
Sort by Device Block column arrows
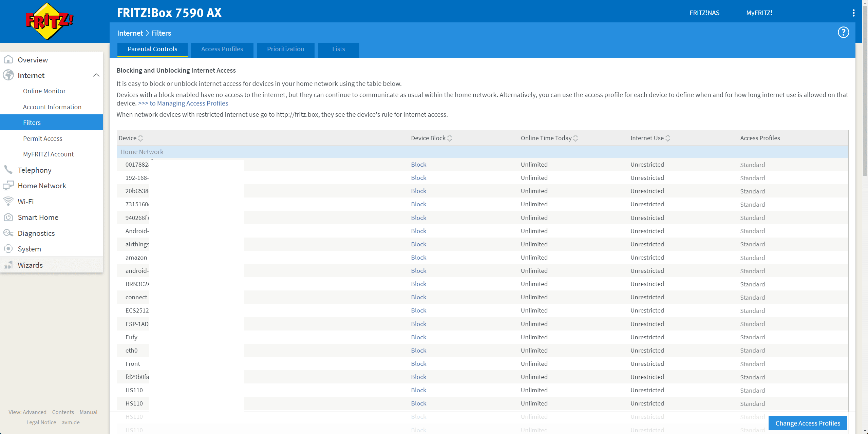pyautogui.click(x=450, y=138)
